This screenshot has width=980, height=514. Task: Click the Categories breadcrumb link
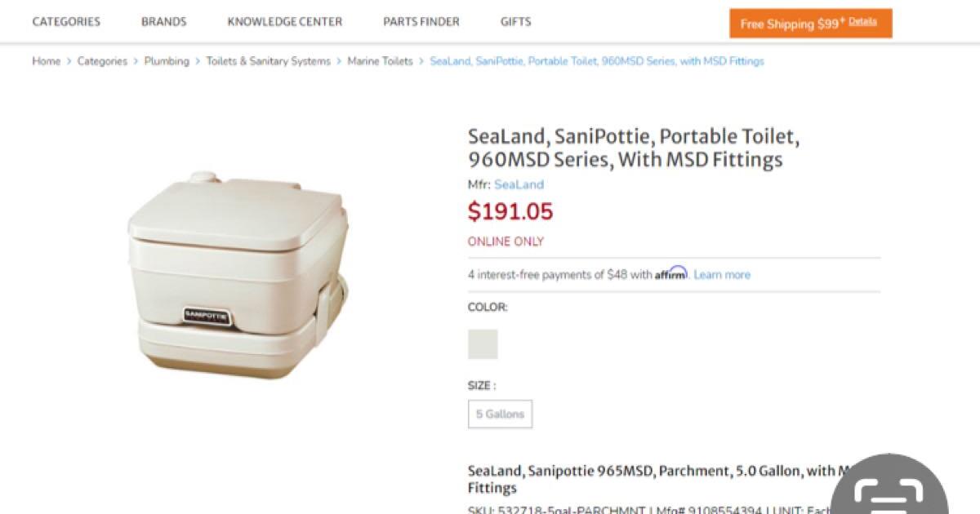100,61
